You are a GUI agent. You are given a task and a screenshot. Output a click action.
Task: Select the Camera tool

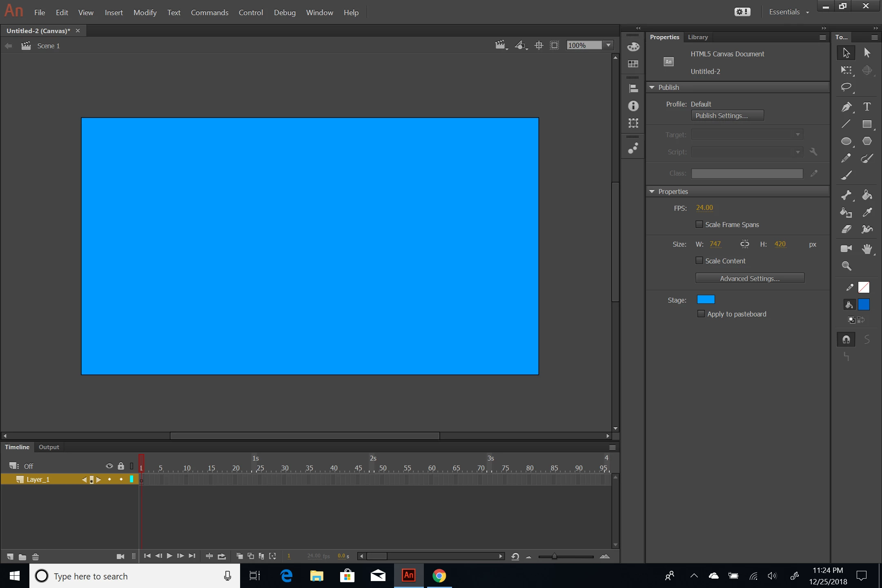pyautogui.click(x=846, y=249)
